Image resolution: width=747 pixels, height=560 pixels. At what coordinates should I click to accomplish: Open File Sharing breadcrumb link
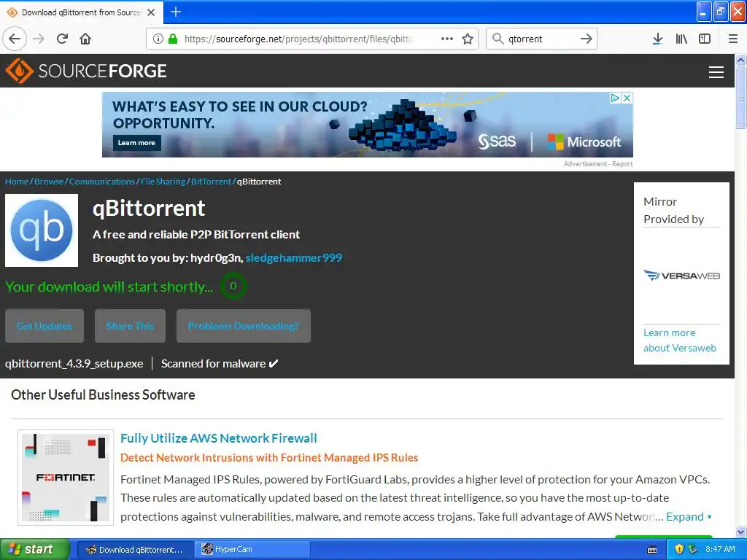pyautogui.click(x=163, y=182)
